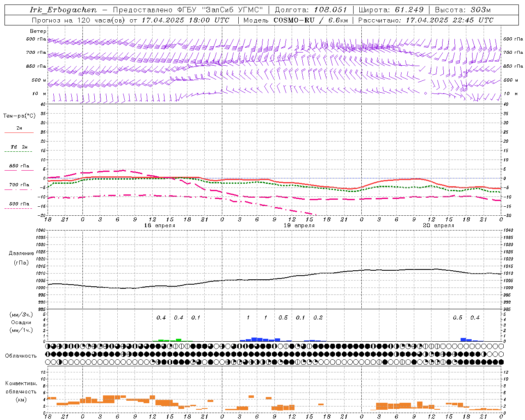The width and height of the screenshot is (525, 420).
Task: Click the pink dashed 500 гПа legend line
Action: [x=18, y=208]
